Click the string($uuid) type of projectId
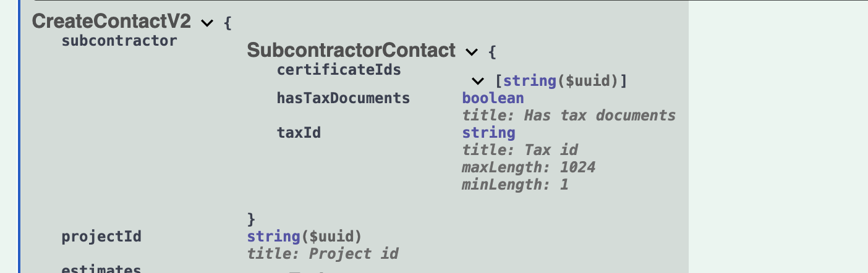This screenshot has width=868, height=273. click(x=304, y=237)
